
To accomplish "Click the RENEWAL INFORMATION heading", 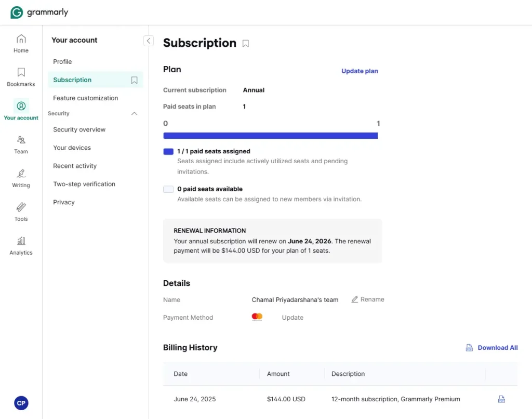I will click(210, 231).
